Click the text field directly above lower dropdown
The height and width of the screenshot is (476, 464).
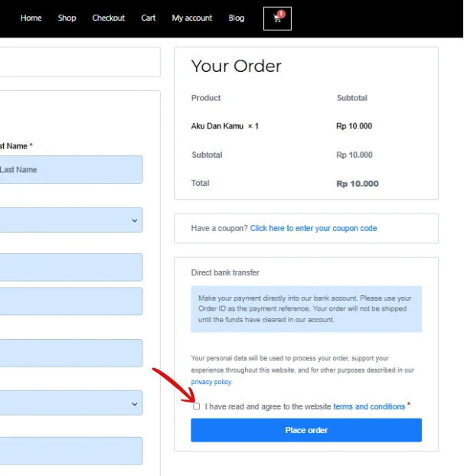[70, 353]
